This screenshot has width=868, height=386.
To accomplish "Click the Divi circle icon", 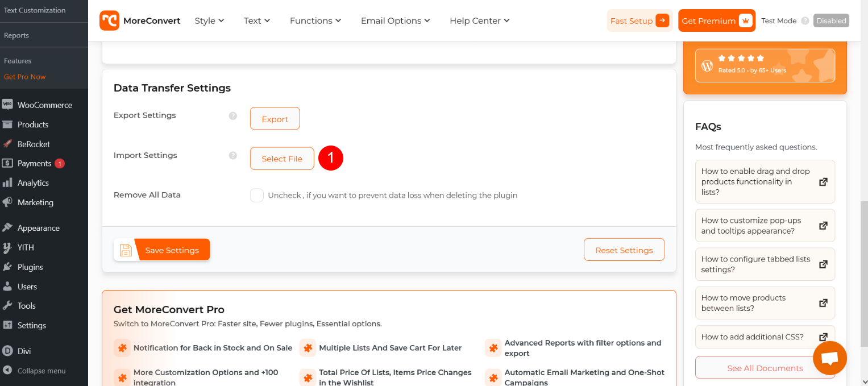I will tap(7, 351).
